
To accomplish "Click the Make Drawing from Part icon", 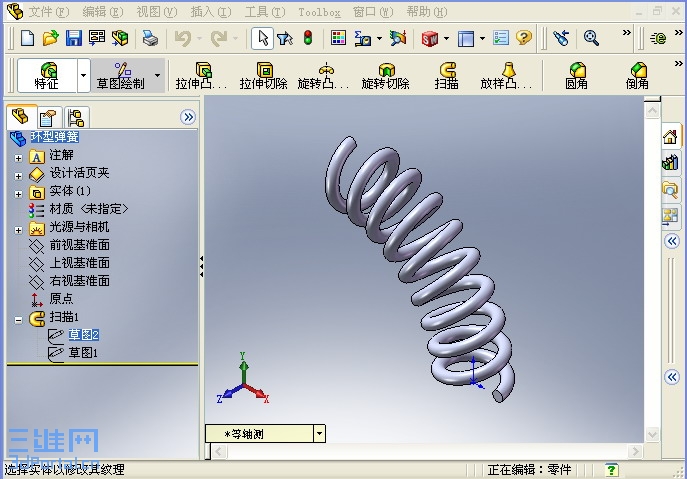I will [x=97, y=38].
